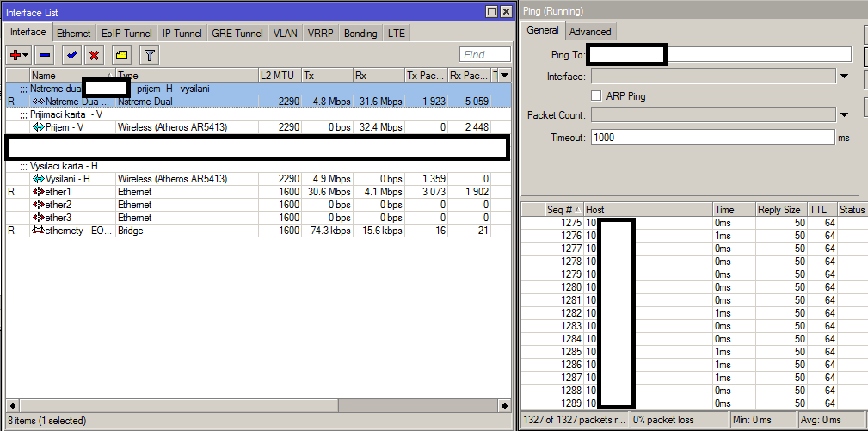Screen dimensions: 868x431
Task: Toggle the ARP Ping checkbox
Action: tap(596, 95)
